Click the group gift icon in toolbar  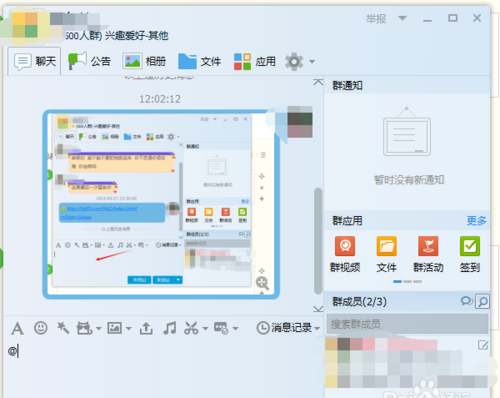tap(84, 328)
